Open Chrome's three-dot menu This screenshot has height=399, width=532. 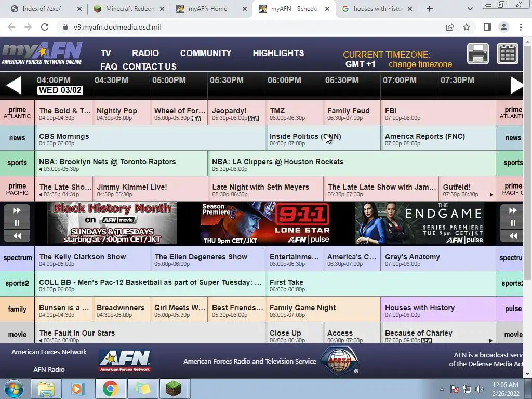point(521,27)
